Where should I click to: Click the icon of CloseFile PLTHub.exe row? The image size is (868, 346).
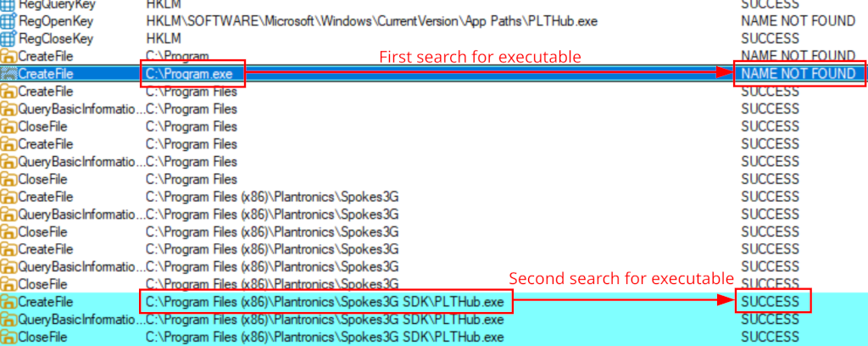[x=8, y=338]
